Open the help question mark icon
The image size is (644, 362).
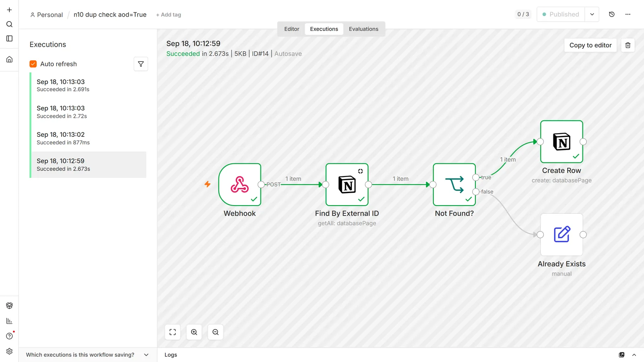click(9, 336)
